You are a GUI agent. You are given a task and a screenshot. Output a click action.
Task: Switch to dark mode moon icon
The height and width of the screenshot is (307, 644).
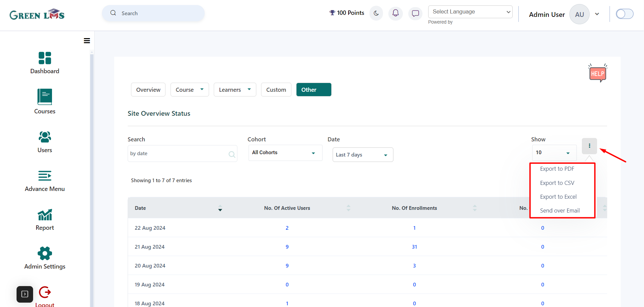376,13
